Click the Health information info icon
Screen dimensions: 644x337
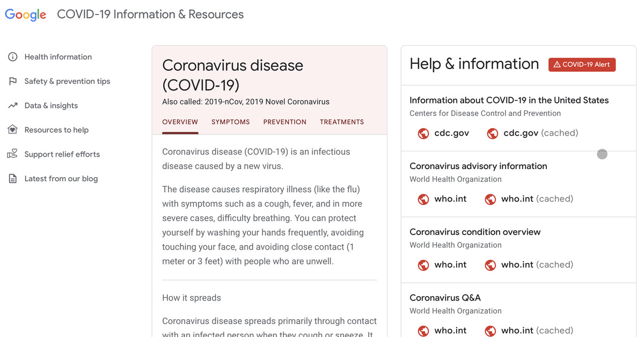12,56
